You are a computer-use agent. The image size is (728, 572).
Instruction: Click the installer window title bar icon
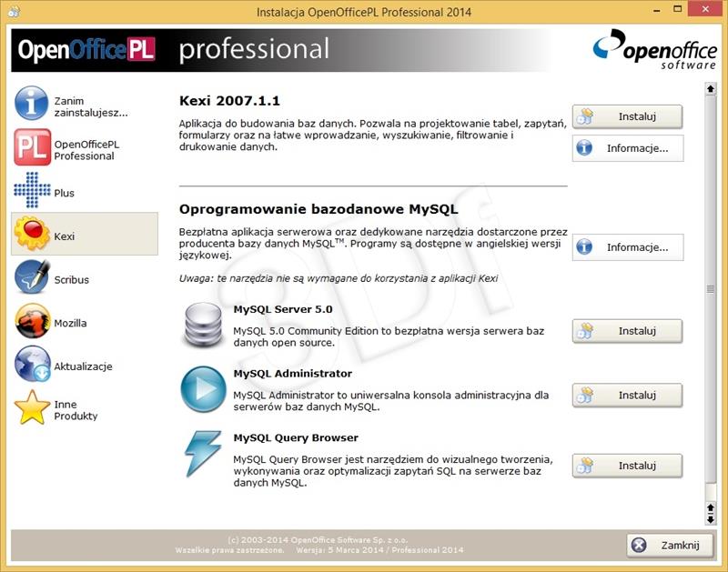click(x=14, y=11)
